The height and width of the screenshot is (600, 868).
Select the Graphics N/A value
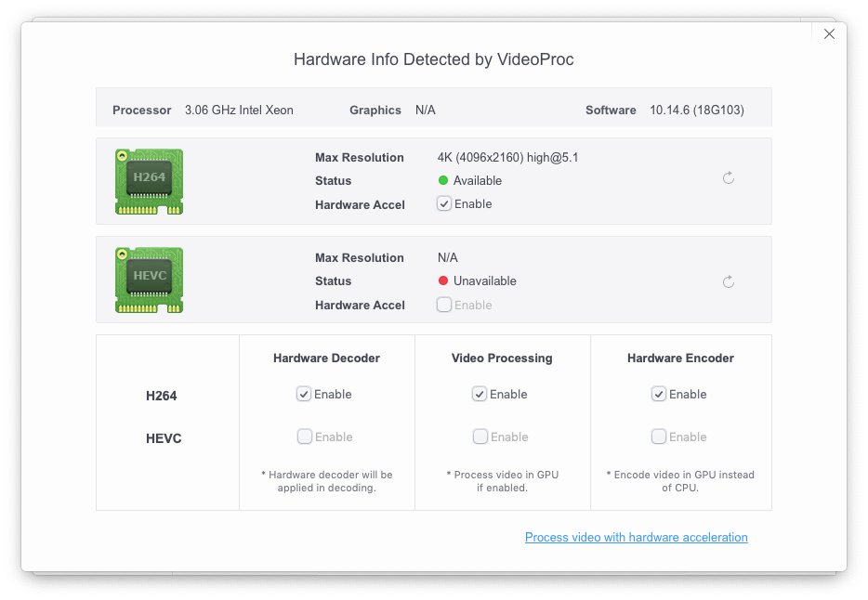(x=425, y=110)
